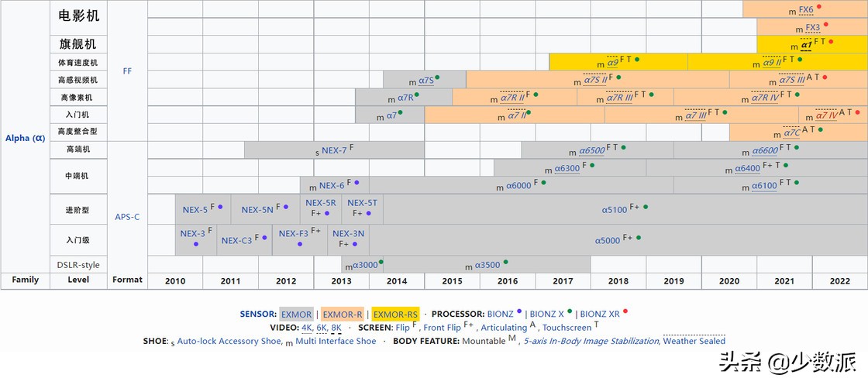Open the α9 II link
Viewport: 868px width, 385px height.
(x=772, y=63)
